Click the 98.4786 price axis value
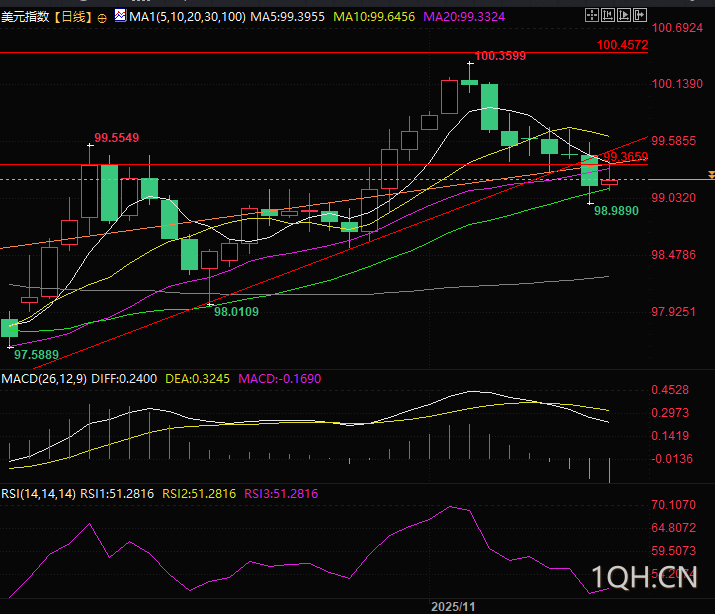 click(674, 255)
